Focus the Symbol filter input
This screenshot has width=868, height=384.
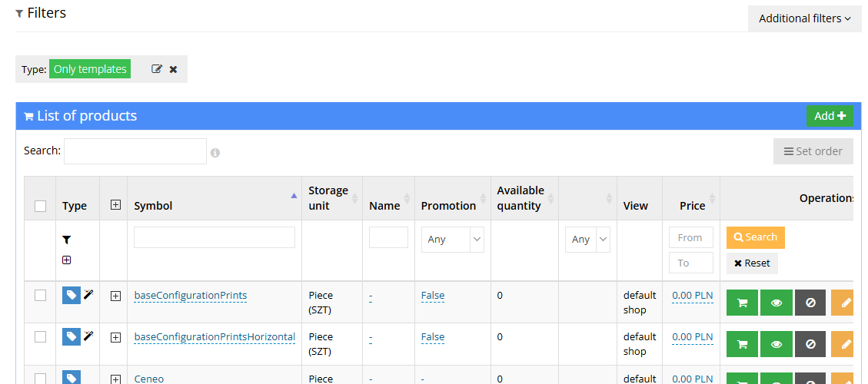(x=215, y=237)
